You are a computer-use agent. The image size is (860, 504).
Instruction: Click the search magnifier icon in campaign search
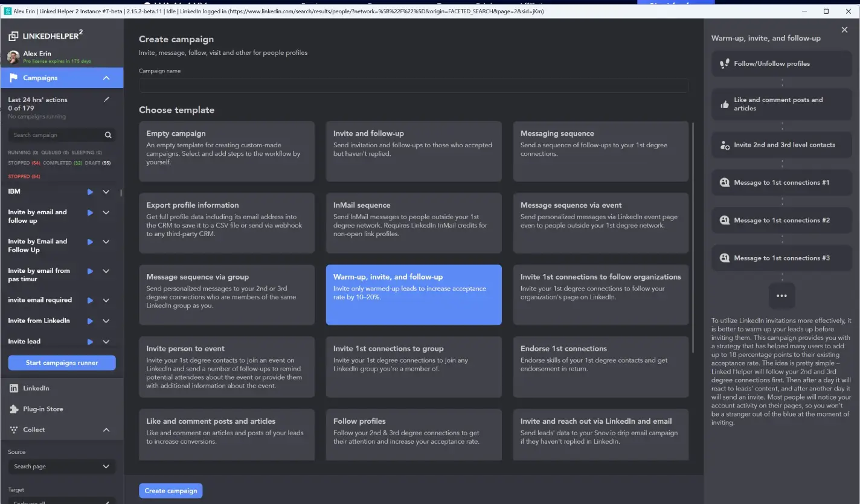tap(108, 135)
